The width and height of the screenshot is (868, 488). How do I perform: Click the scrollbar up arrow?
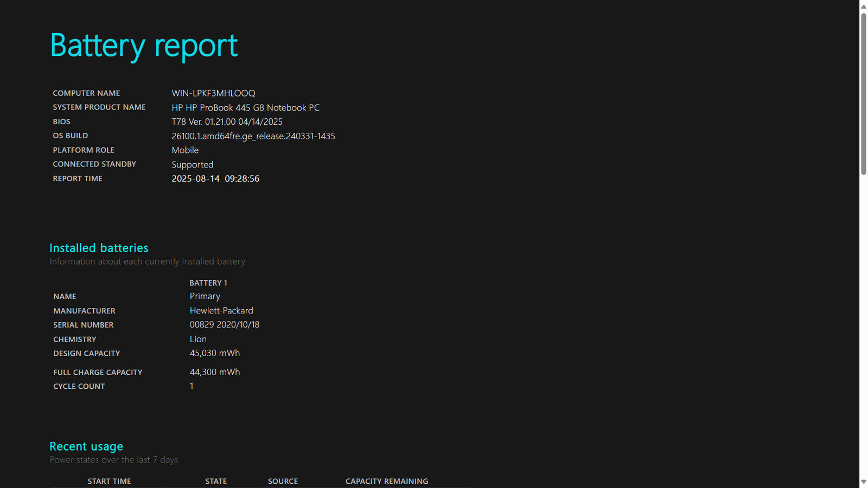pos(864,7)
